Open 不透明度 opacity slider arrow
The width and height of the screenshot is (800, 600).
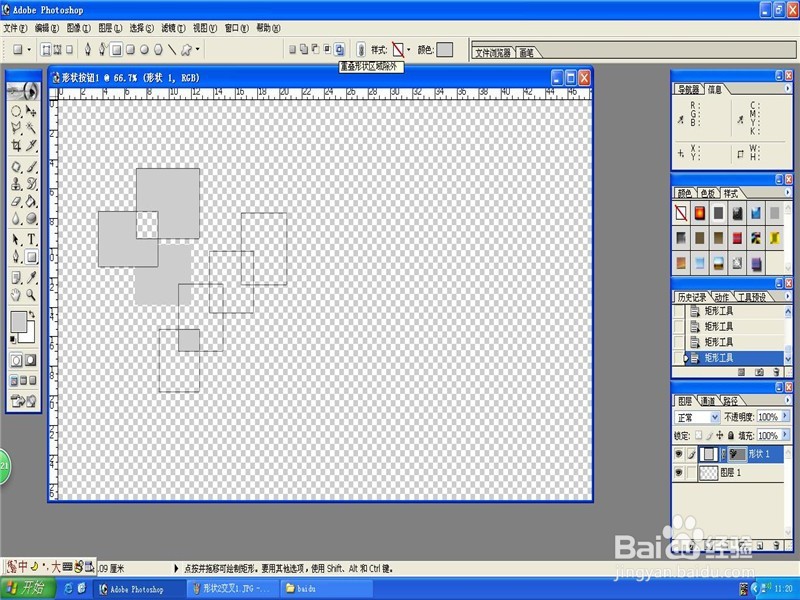pyautogui.click(x=785, y=416)
